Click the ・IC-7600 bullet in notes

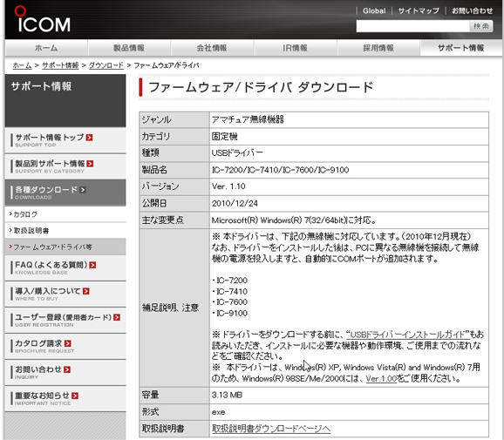[x=230, y=302]
